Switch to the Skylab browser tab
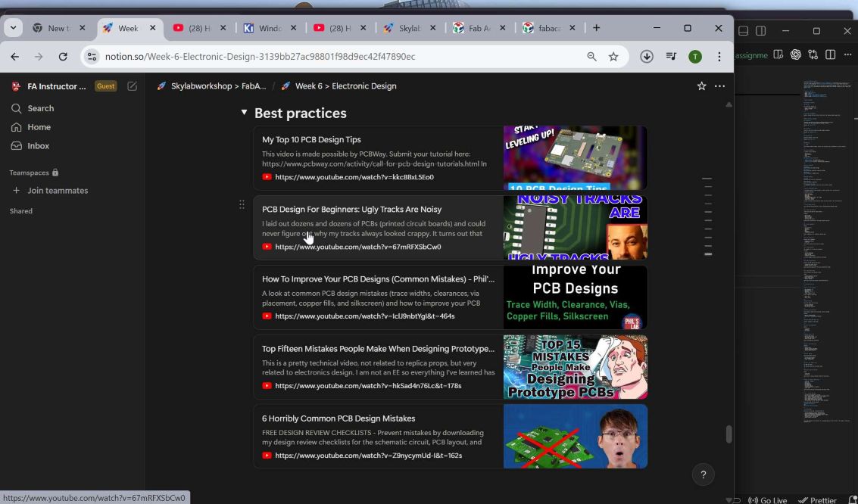The image size is (858, 504). pos(409,27)
